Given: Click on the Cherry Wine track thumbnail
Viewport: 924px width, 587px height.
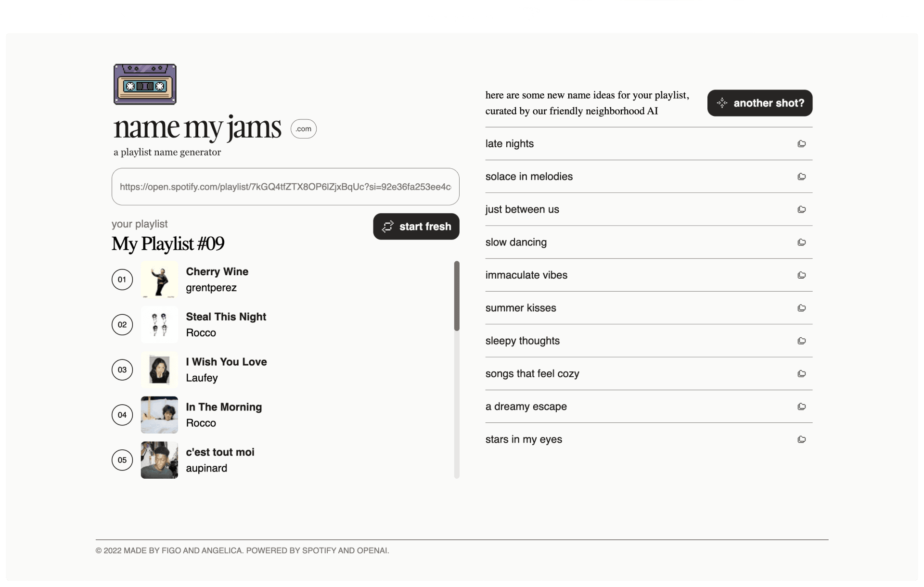Looking at the screenshot, I should tap(160, 280).
